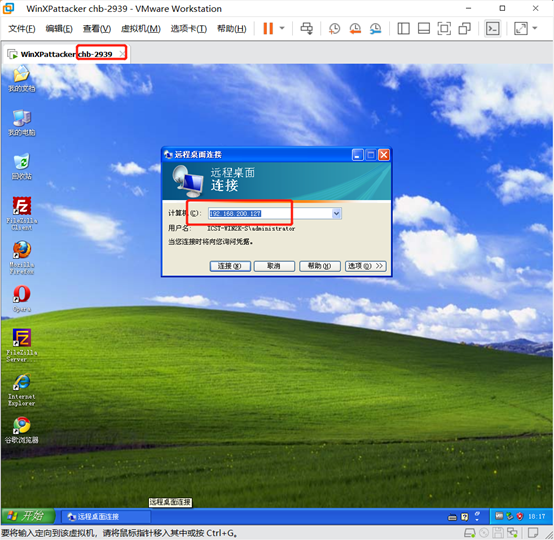Screen dimensions: 554x540
Task: Select the WinXPattacker chb-2939 tab
Action: 66,54
